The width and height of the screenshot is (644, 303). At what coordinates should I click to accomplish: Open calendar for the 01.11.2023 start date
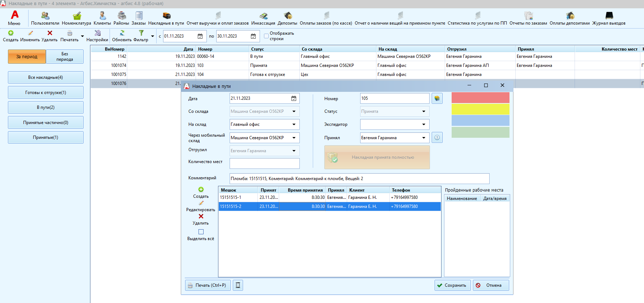(x=200, y=36)
